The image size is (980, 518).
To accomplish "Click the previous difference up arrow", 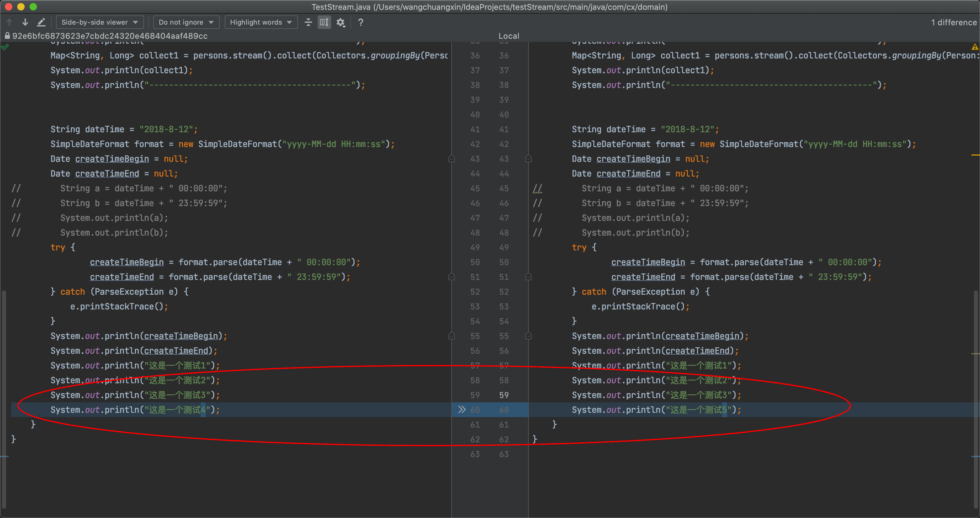I will click(10, 22).
